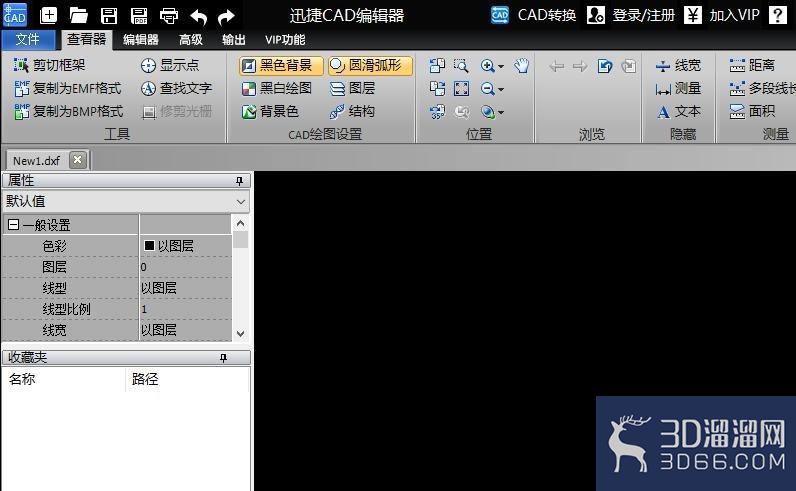This screenshot has height=491, width=796.
Task: Toggle 线宽 line width display
Action: coord(678,66)
